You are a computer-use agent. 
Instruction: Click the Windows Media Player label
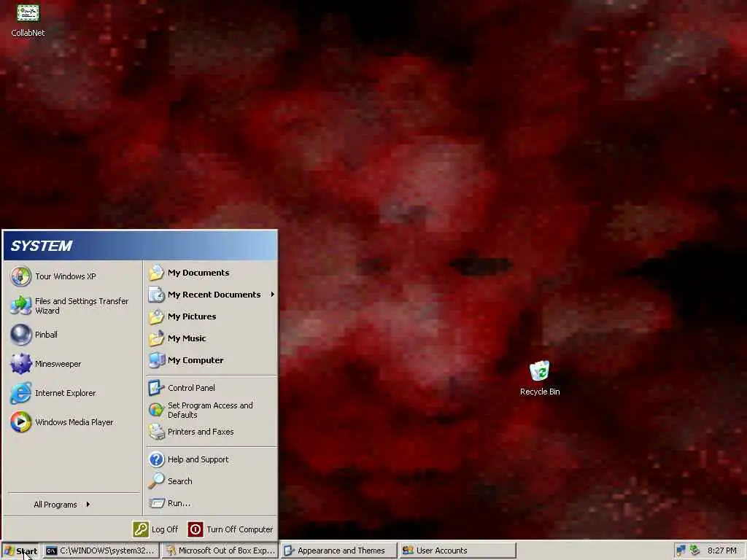74,422
